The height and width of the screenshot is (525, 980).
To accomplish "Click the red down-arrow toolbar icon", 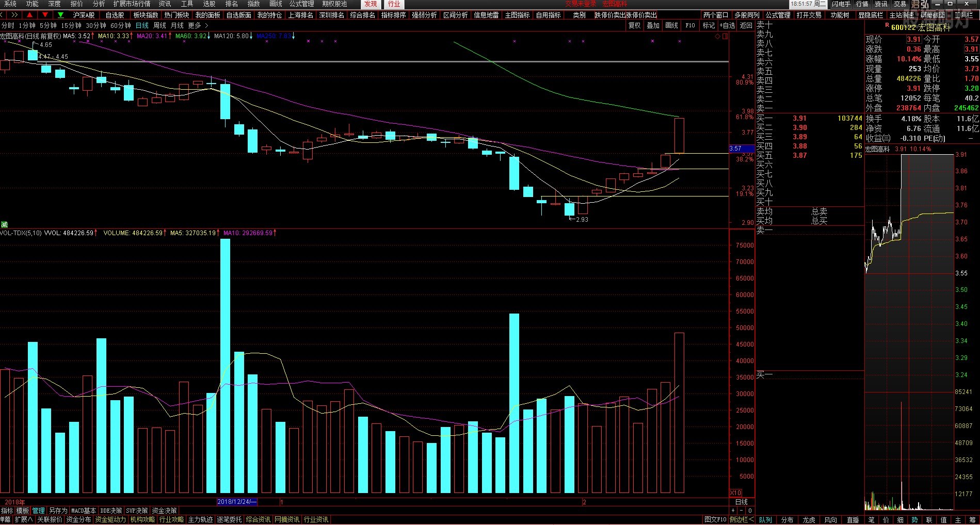I will 45,15.
